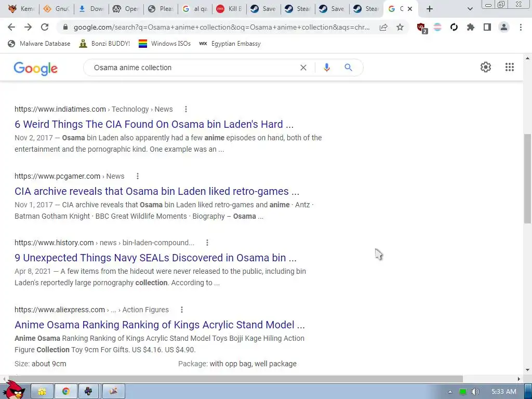Toggle the browser side panel
The width and height of the screenshot is (532, 399).
click(487, 27)
